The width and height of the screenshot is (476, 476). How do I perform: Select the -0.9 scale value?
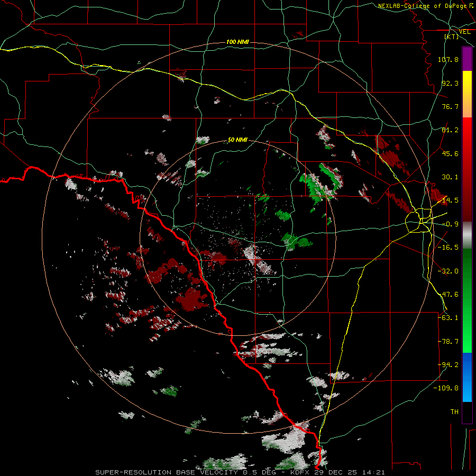pyautogui.click(x=450, y=224)
